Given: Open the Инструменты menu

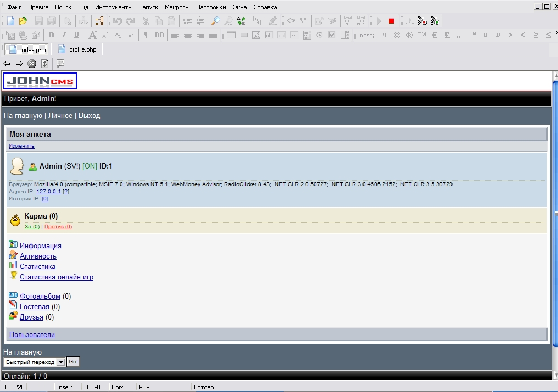Looking at the screenshot, I should 114,7.
